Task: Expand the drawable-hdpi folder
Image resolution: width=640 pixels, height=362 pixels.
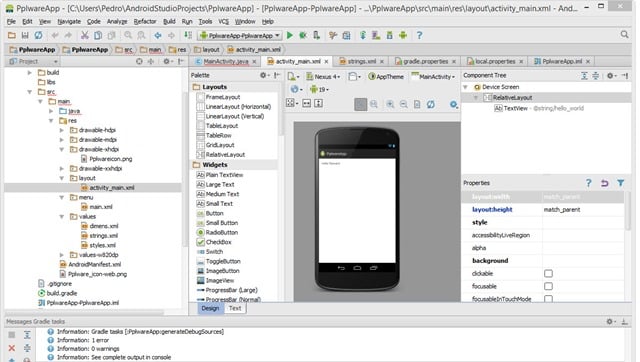Action: (62, 130)
